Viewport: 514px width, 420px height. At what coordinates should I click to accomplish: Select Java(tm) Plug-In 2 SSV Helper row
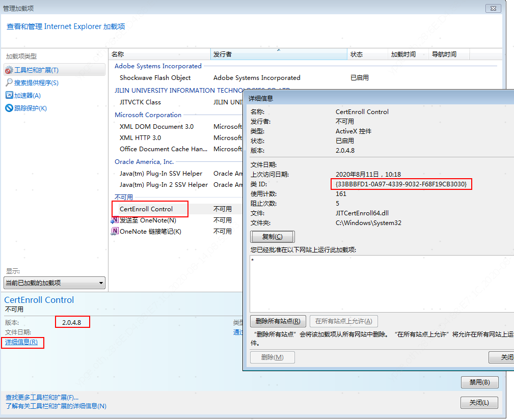(x=164, y=184)
